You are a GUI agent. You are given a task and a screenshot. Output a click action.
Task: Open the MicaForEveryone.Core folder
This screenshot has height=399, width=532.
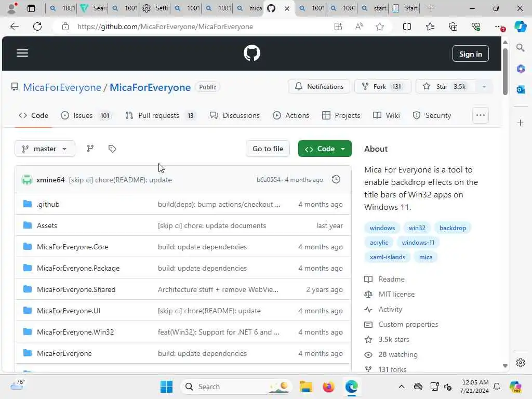(73, 247)
